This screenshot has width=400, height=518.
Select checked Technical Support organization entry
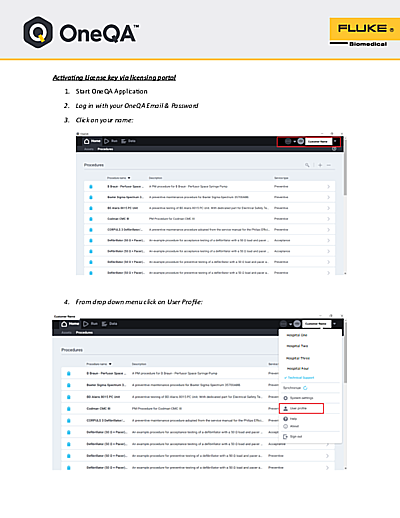299,378
